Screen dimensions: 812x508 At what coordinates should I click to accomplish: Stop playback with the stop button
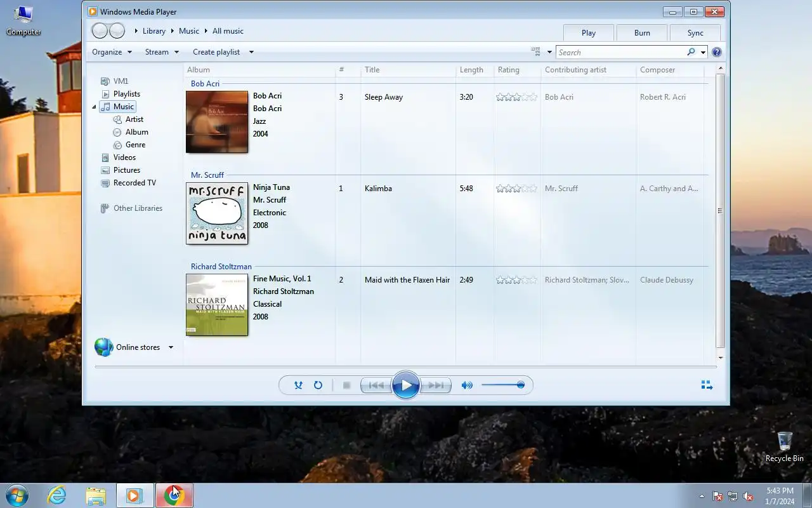[x=346, y=385]
